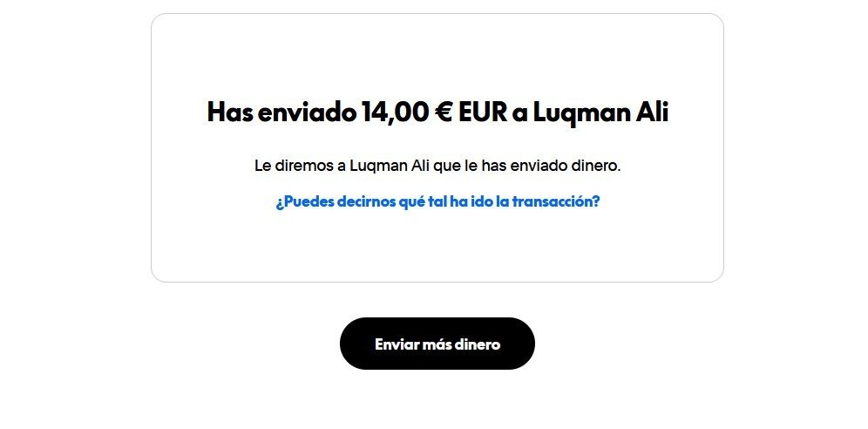Click the words Has enviado in heading

pos(281,113)
